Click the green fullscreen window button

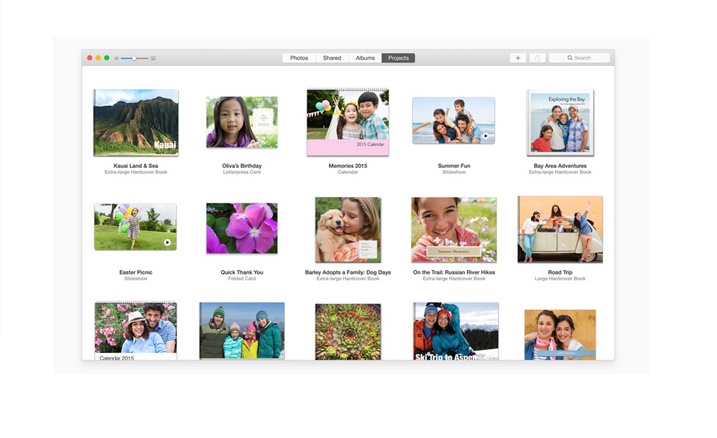point(107,58)
